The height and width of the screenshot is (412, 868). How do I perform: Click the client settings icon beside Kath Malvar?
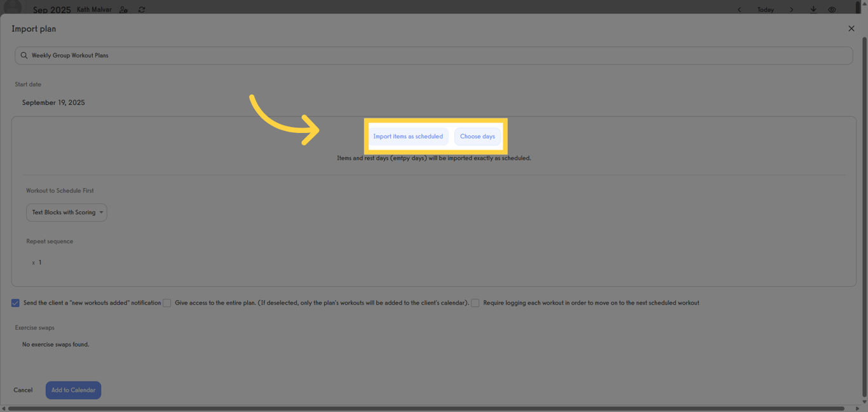point(123,9)
